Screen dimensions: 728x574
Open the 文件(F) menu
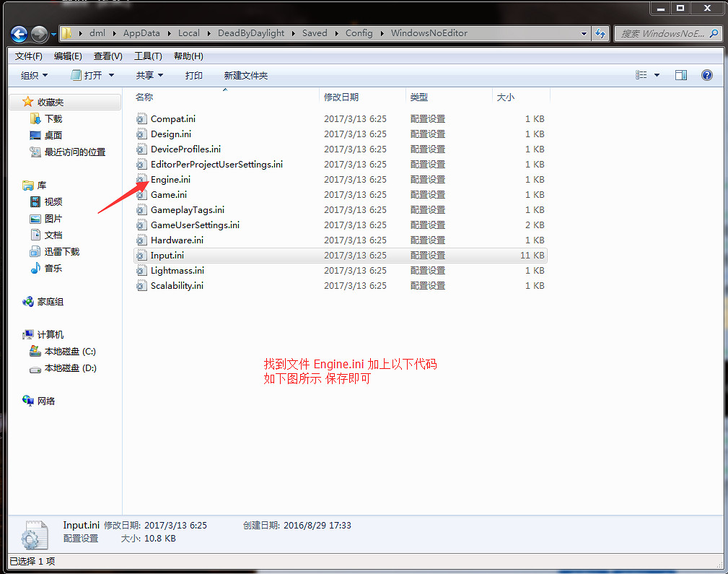(x=29, y=56)
